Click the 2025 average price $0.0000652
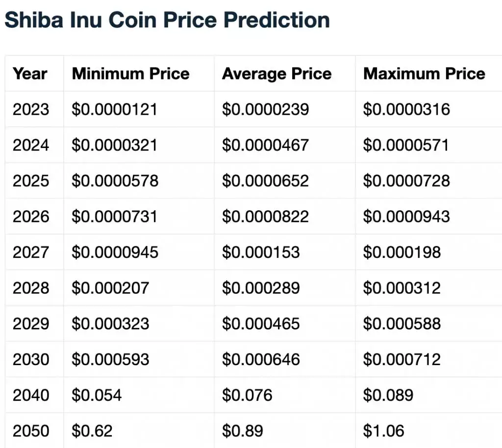Screen dimensions: 502x448 point(265,181)
